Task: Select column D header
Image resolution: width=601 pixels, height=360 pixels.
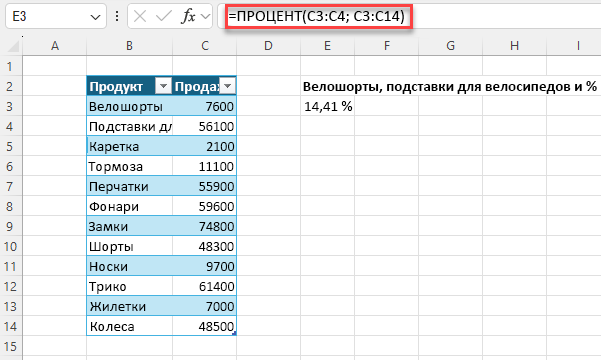Action: (268, 46)
